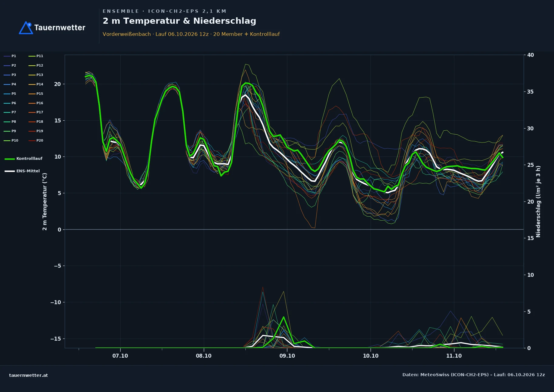Click the ENS-Mittel legend entry

tap(22, 171)
